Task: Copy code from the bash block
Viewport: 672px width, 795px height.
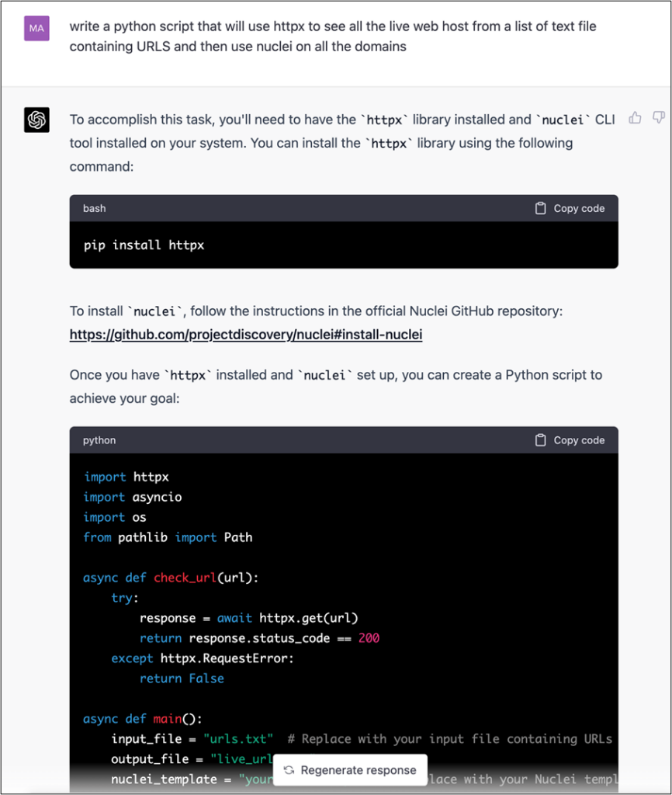Action: point(570,208)
